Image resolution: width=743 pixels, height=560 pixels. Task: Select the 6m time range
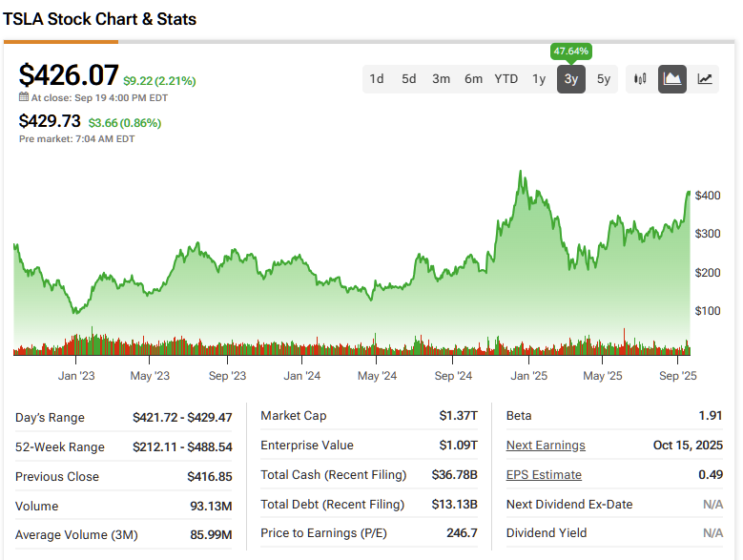pos(473,78)
